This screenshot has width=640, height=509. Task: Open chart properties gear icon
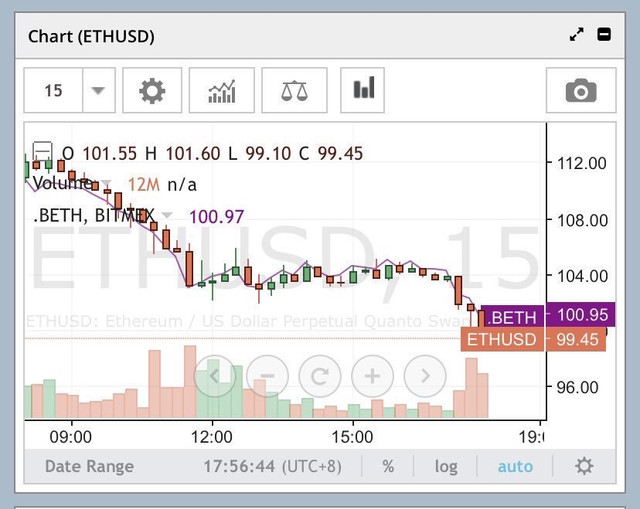(x=152, y=90)
